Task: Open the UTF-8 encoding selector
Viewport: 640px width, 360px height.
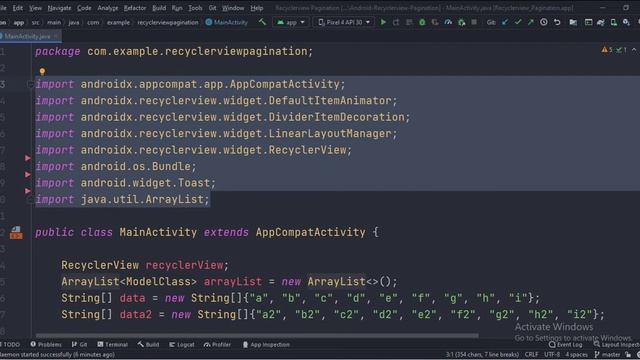Action: point(552,355)
